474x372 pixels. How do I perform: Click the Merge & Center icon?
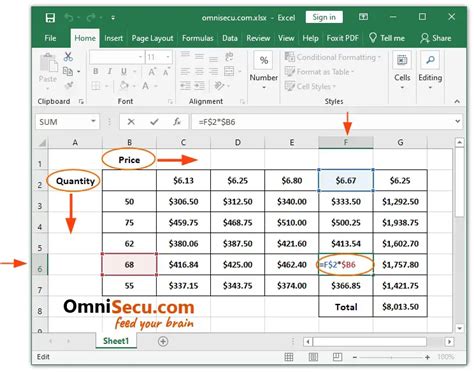(229, 71)
